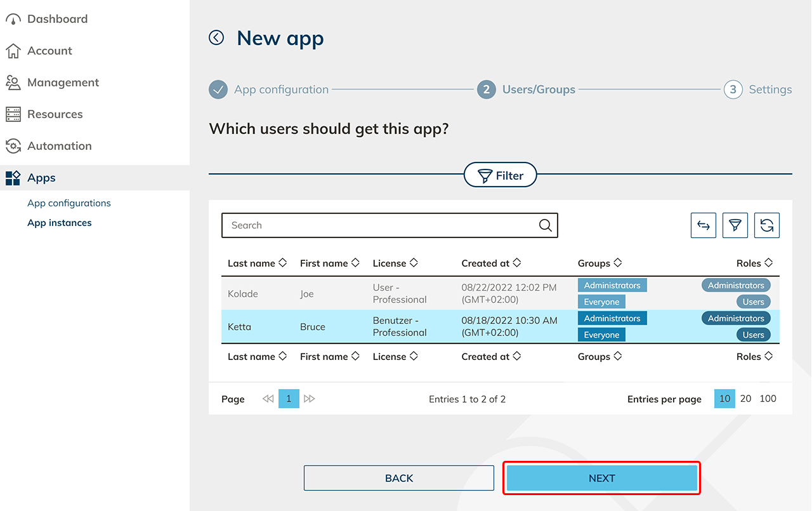The width and height of the screenshot is (812, 511).
Task: Open Dashboard from the sidebar
Action: pyautogui.click(x=57, y=19)
